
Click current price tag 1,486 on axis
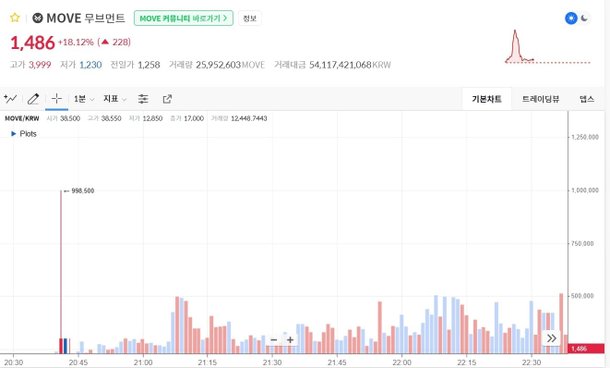coord(586,349)
